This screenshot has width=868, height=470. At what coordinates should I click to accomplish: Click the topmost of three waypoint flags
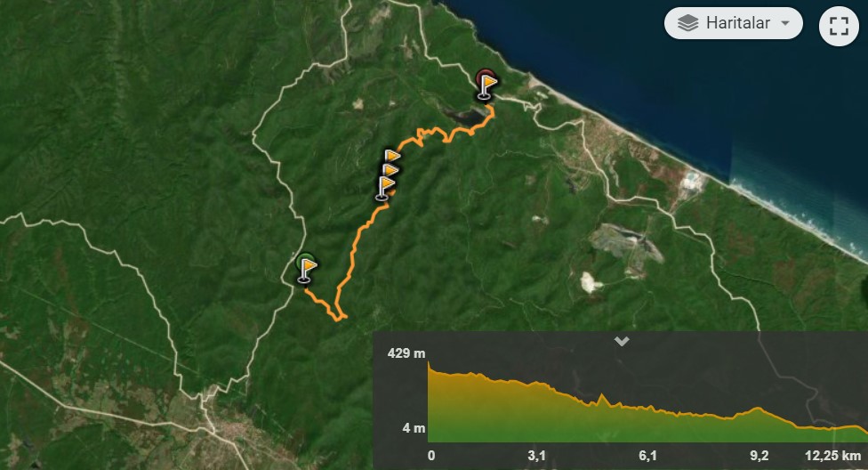(x=391, y=157)
